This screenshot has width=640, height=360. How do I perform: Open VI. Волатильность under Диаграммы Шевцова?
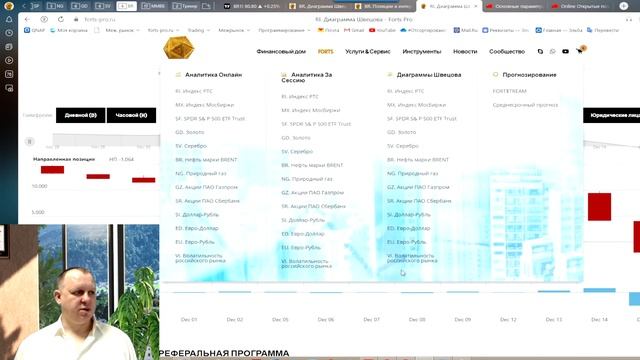(412, 258)
